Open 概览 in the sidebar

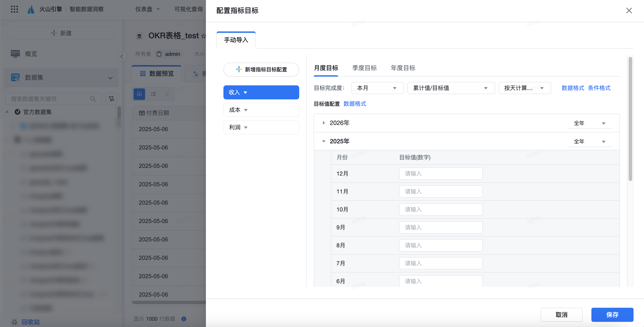(31, 54)
